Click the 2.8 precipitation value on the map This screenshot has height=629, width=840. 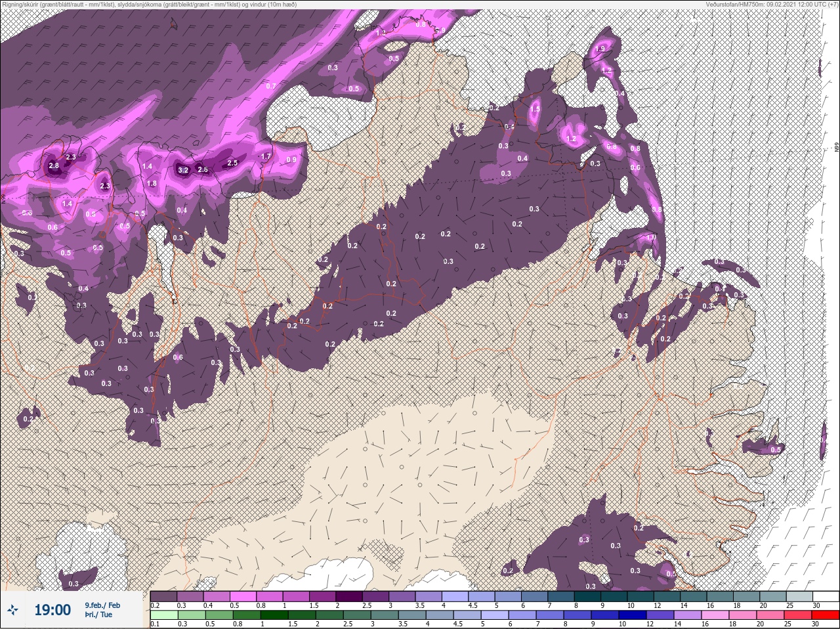(54, 165)
